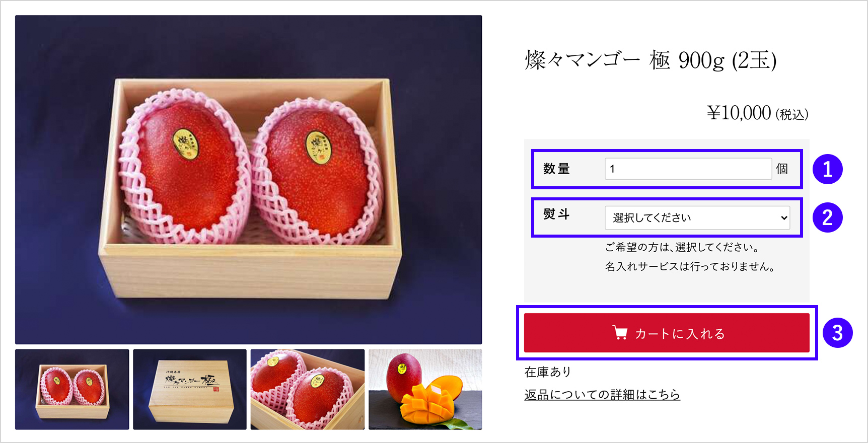Screen dimensions: 868x443
Task: Select the sliced mango thumbnail
Action: click(425, 389)
